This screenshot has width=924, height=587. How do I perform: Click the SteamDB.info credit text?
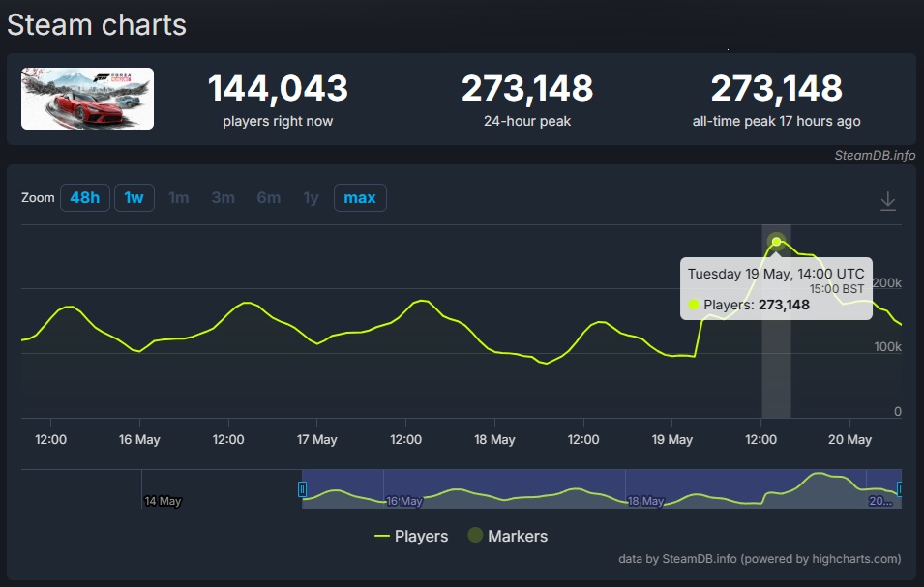pyautogui.click(x=875, y=156)
